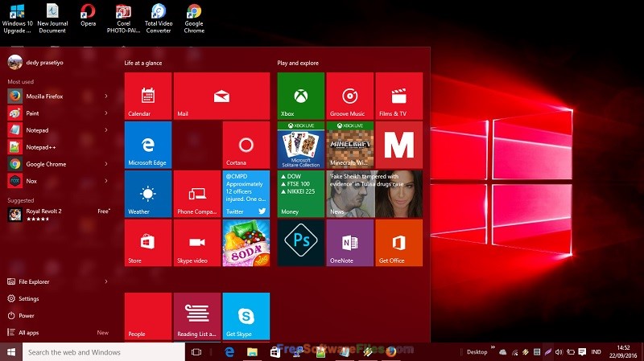Viewport: 644px width, 361px height.
Task: Expand Notepad jump list arrow
Action: coord(106,130)
